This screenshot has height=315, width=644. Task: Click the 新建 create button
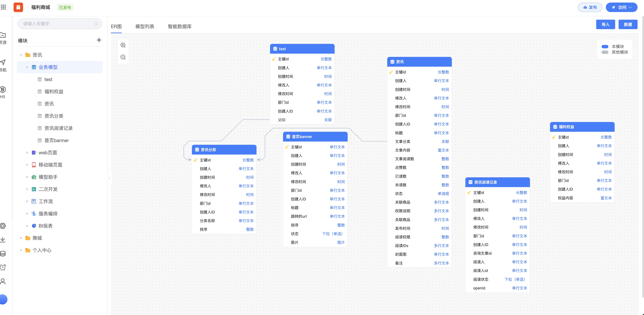click(628, 25)
